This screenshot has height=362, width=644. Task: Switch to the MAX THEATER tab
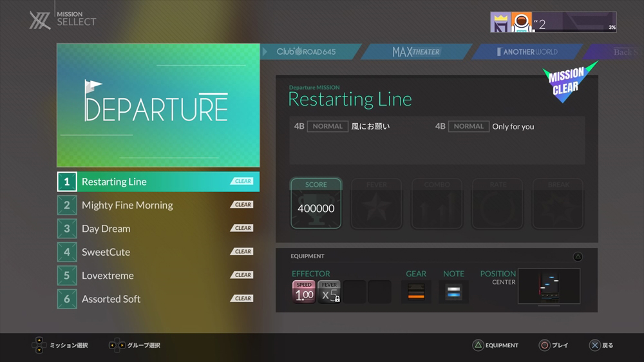tap(416, 52)
